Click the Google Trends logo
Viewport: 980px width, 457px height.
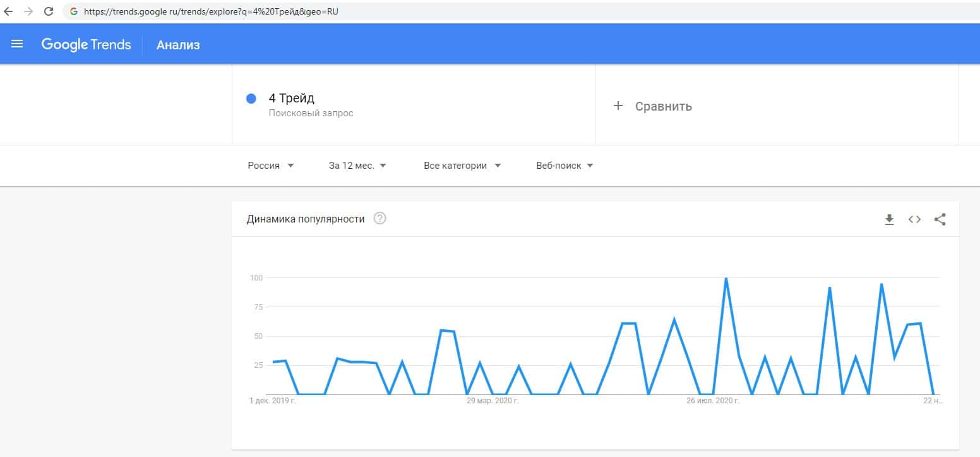tap(86, 44)
